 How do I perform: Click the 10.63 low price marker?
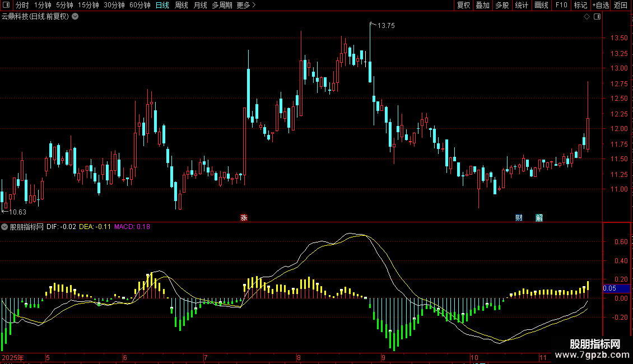click(x=17, y=212)
